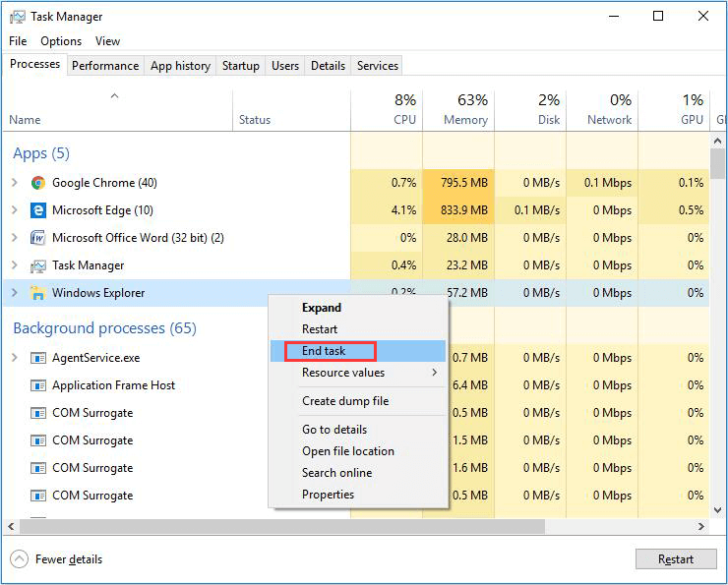The height and width of the screenshot is (585, 728).
Task: Expand the Microsoft Edge process group
Action: click(x=14, y=210)
